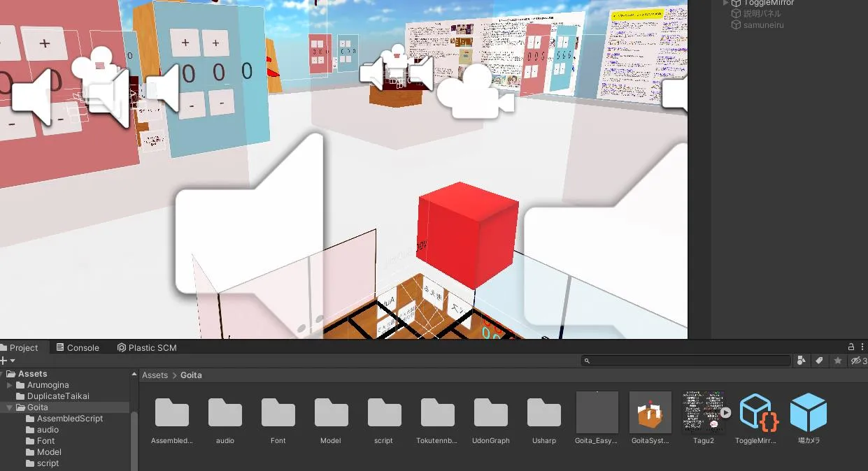
Task: Open the Model folder icon in the asset grid
Action: [332, 412]
